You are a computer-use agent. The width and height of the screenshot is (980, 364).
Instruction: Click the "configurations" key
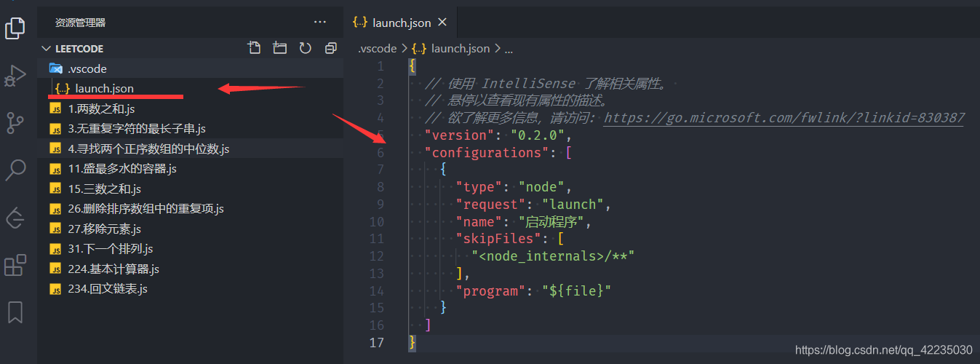click(x=486, y=152)
